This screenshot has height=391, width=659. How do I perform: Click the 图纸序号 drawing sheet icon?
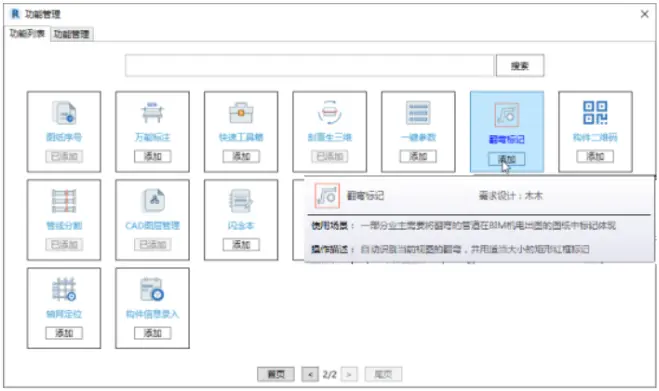coord(64,113)
